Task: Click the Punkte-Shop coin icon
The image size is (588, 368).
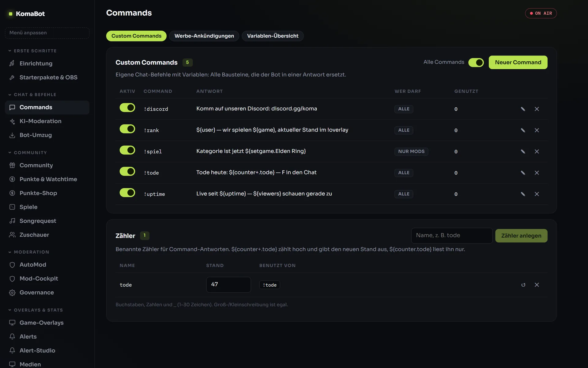Action: 12,193
